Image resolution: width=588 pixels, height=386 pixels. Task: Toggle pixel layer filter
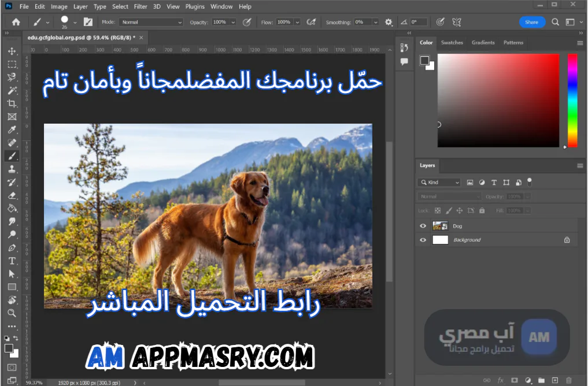[x=470, y=183]
